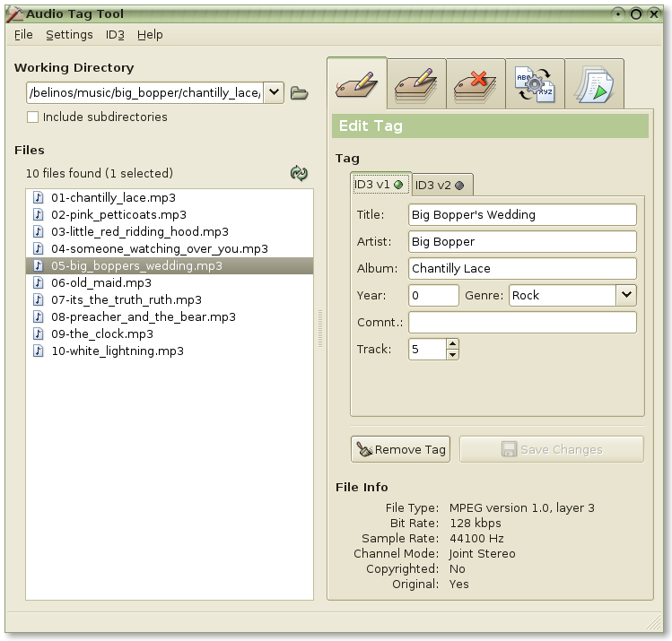Open the Genre dropdown list
This screenshot has height=641, width=672.
(625, 295)
